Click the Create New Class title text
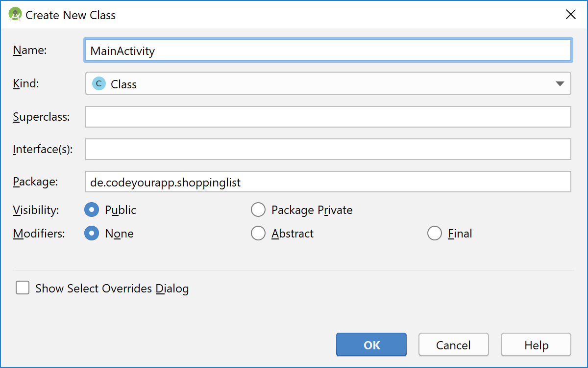Image resolution: width=588 pixels, height=368 pixels. point(71,15)
